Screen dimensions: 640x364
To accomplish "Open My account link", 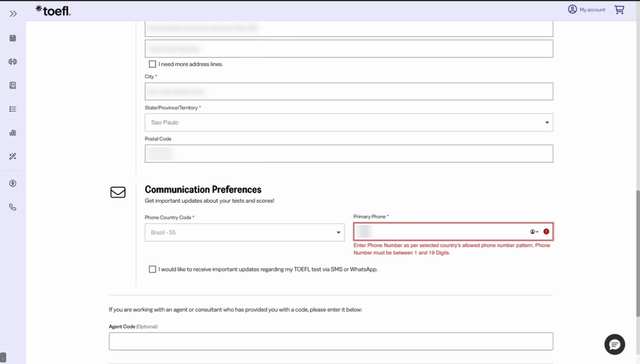I will coord(592,10).
